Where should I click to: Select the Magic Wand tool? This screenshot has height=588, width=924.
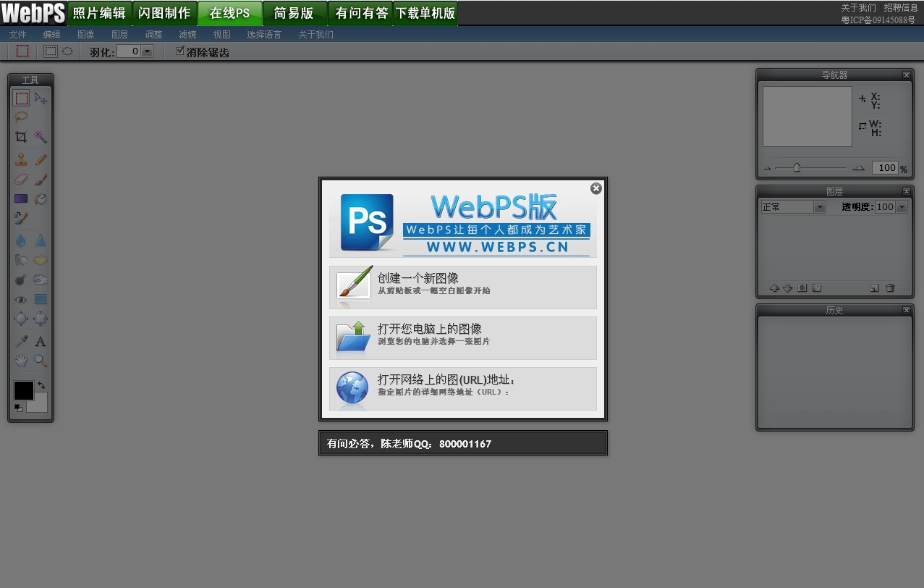(x=41, y=137)
